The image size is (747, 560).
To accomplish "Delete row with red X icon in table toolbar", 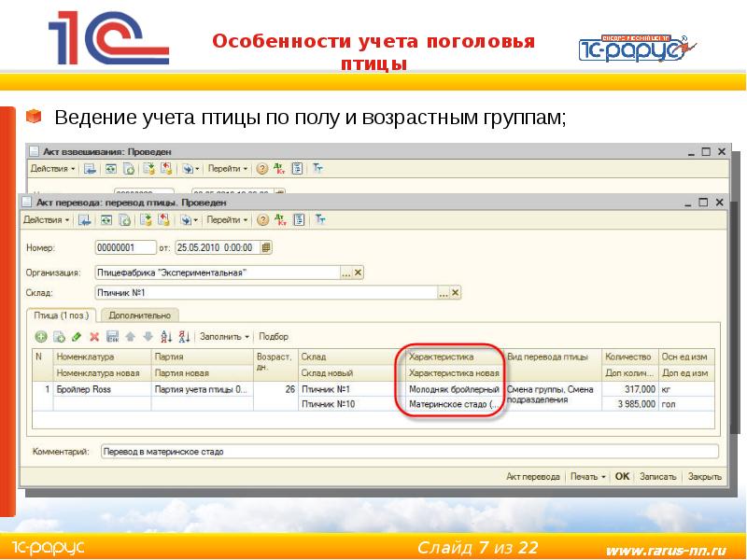I will pyautogui.click(x=93, y=336).
